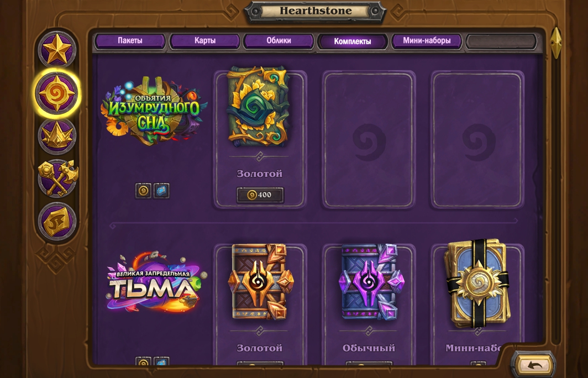The image size is (588, 378).
Task: Click the Объятия Изумрудного Сна logo
Action: 154,111
